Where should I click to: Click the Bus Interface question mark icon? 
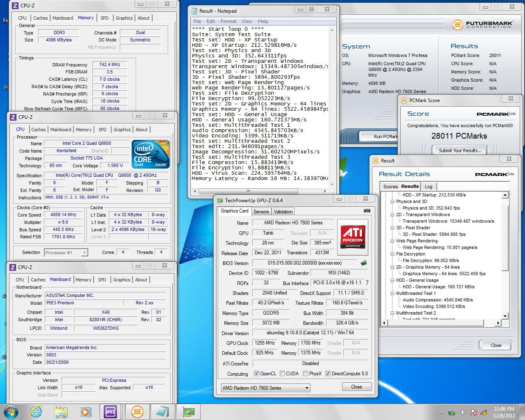click(367, 283)
